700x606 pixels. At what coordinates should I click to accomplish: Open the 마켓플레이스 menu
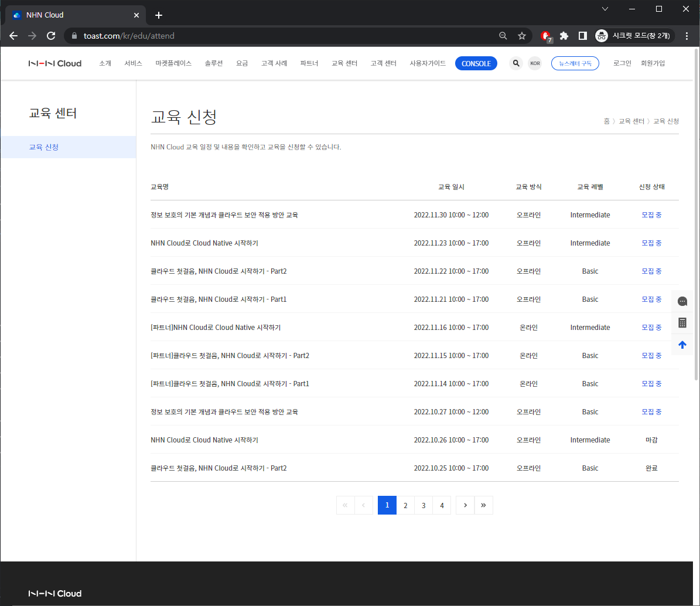[173, 63]
